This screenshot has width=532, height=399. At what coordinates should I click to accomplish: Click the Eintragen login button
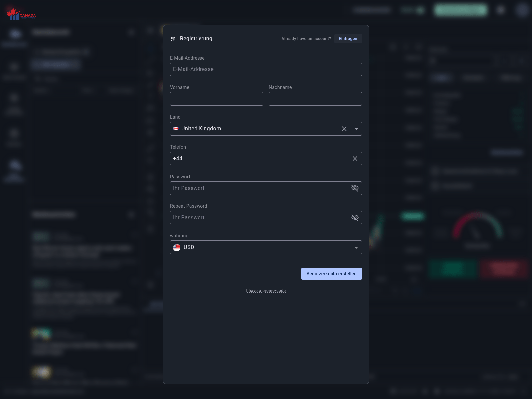pyautogui.click(x=348, y=39)
